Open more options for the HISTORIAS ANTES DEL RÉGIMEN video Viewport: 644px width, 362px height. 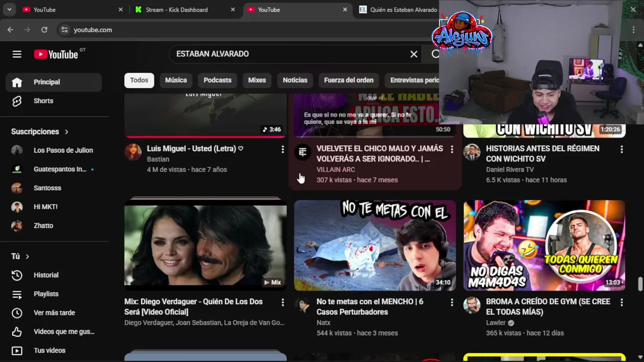[621, 149]
